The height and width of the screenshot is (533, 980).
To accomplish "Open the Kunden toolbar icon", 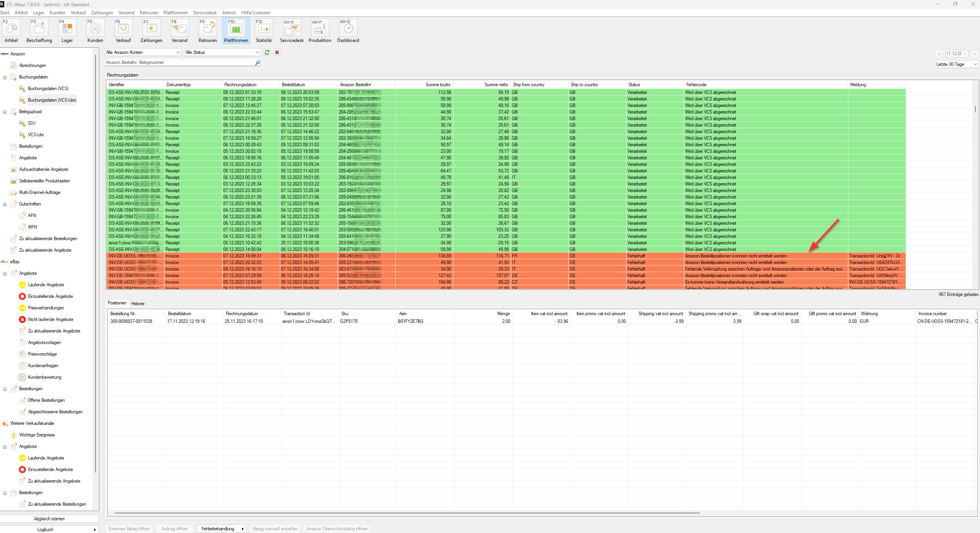I will pyautogui.click(x=95, y=31).
